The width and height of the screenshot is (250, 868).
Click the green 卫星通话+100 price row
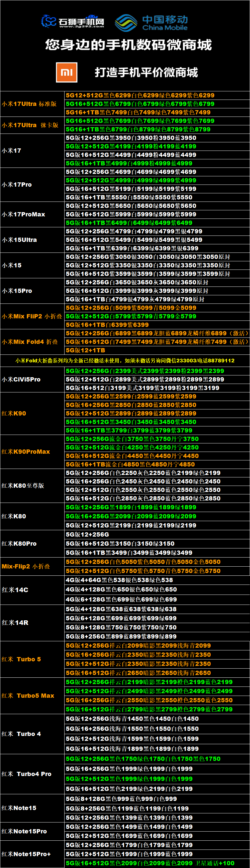pos(150,863)
